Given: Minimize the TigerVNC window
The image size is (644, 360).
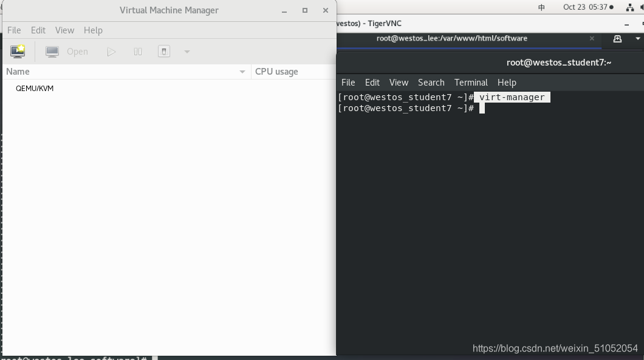Looking at the screenshot, I should (x=627, y=25).
